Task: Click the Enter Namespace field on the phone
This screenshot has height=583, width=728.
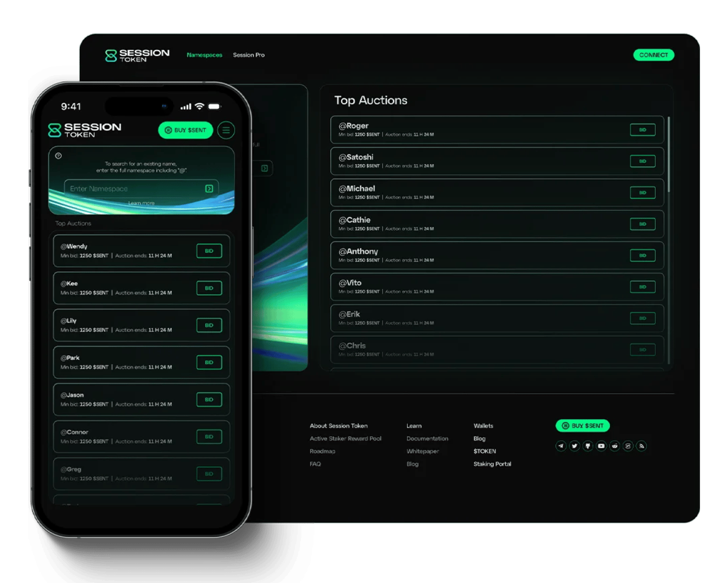Action: pos(141,188)
